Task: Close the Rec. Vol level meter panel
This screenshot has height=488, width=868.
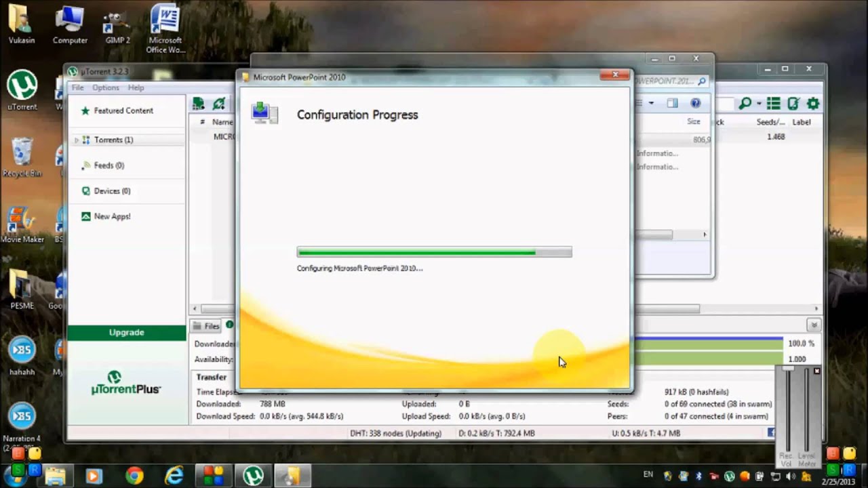Action: (816, 371)
